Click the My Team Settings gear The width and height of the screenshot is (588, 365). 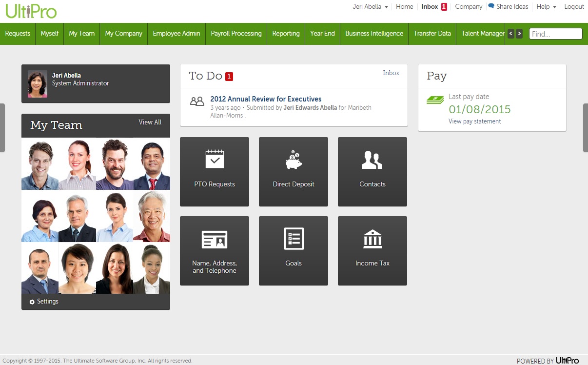coord(32,302)
